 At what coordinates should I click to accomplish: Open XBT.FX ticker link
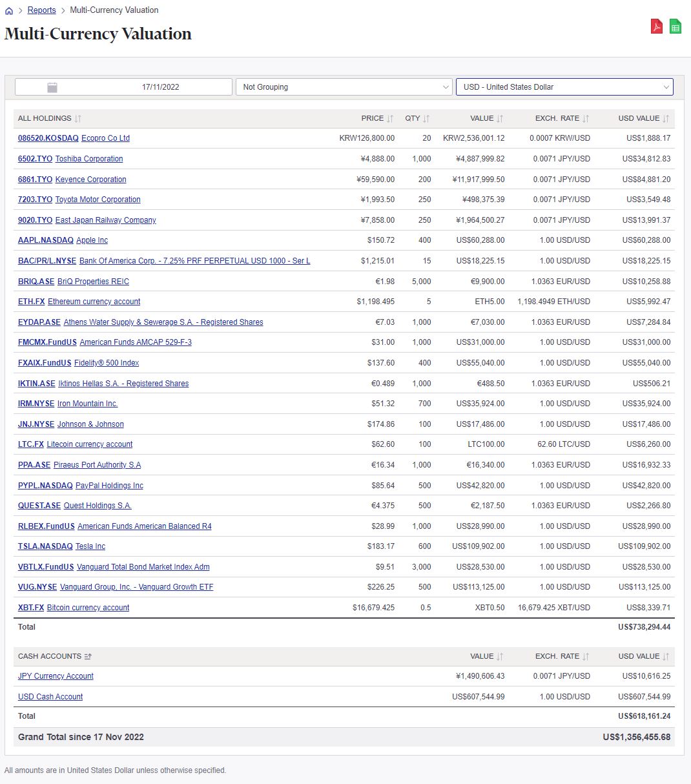31,608
